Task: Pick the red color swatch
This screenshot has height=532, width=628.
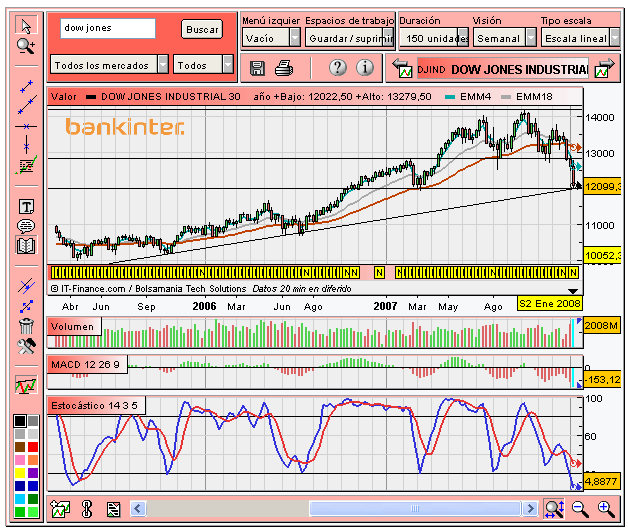Action: (x=33, y=447)
